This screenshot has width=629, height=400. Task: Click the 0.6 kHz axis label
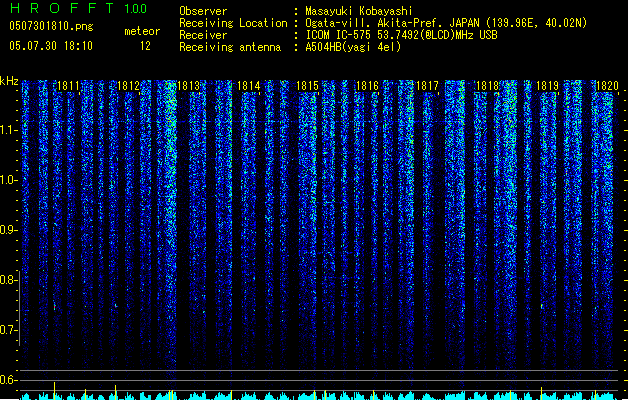(8, 380)
